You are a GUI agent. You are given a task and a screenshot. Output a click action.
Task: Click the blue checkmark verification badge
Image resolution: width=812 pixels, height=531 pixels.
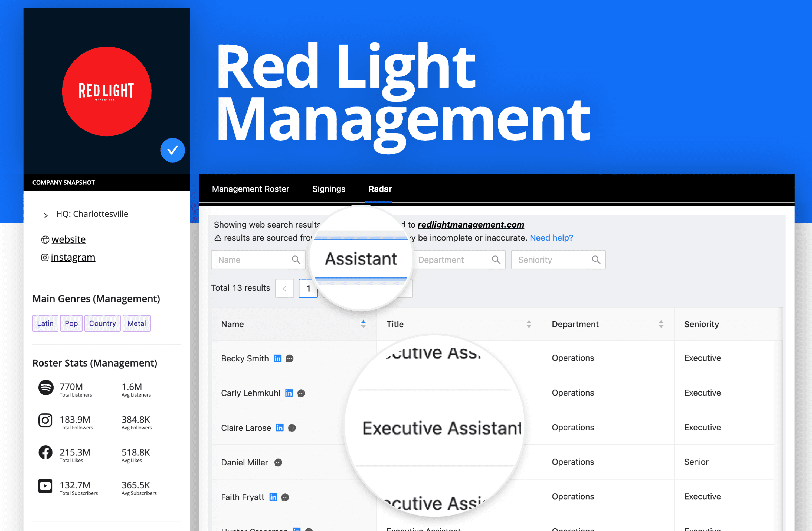[x=172, y=150]
